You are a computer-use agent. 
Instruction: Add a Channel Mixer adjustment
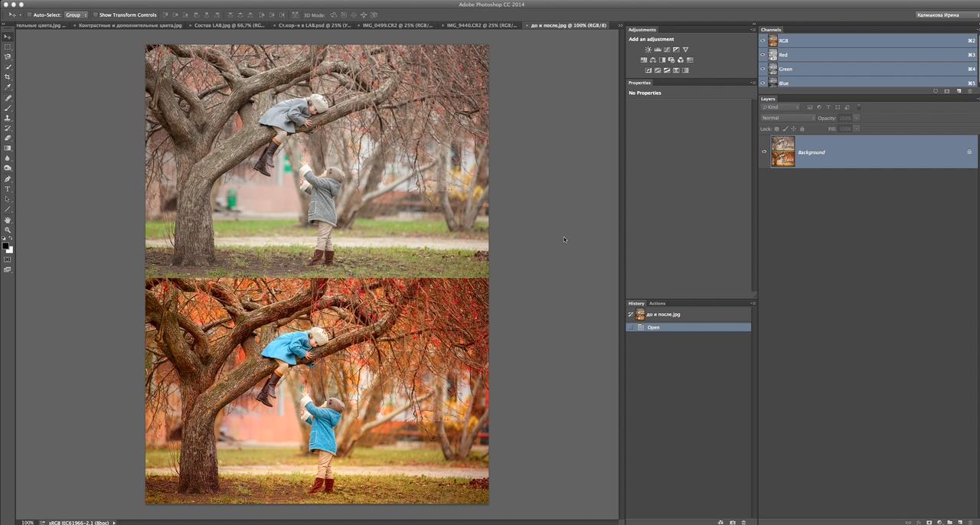click(x=681, y=60)
